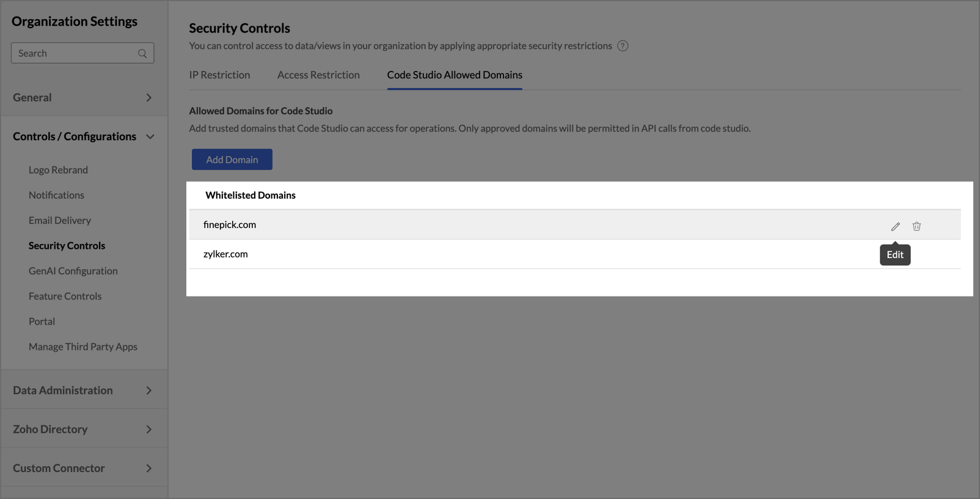Click the Add Domain button
Screen dimensions: 980x499
pyautogui.click(x=232, y=160)
